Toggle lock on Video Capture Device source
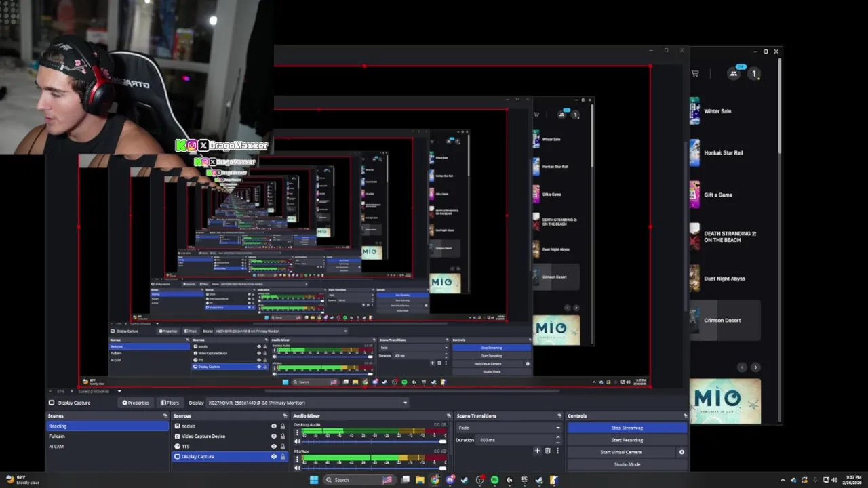The width and height of the screenshot is (868, 488). (x=283, y=436)
